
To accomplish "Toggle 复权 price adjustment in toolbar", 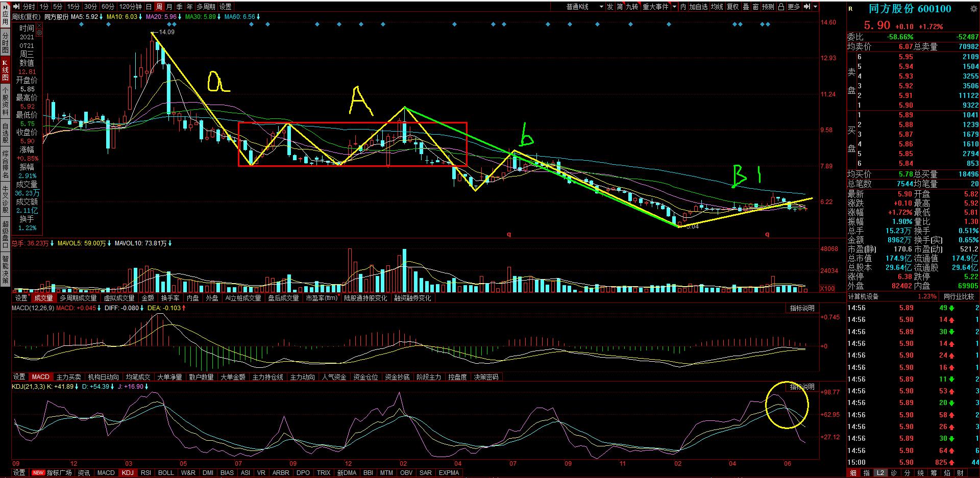I will tap(733, 7).
